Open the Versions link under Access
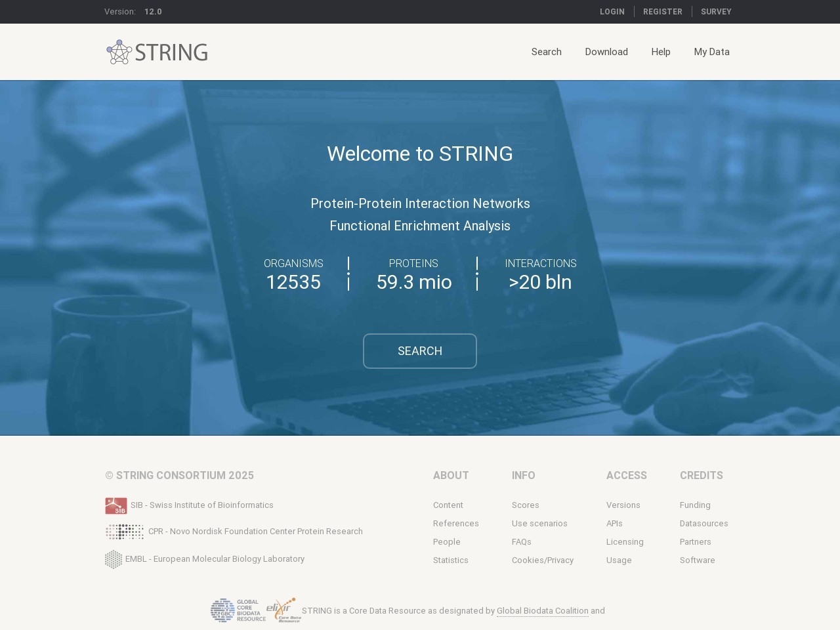Image resolution: width=840 pixels, height=630 pixels. tap(623, 505)
